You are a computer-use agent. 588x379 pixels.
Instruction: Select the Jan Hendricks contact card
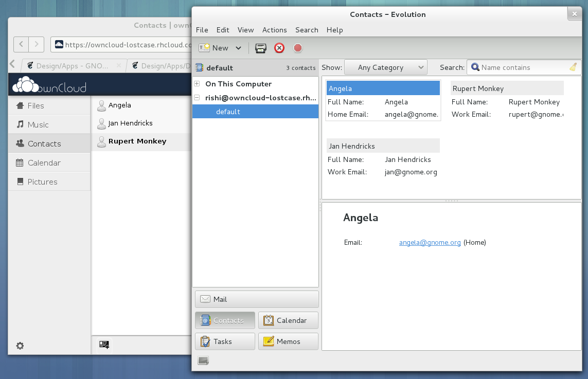pos(383,158)
